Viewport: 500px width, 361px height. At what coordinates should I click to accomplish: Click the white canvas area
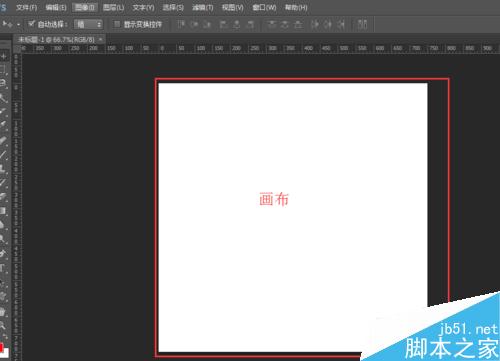point(293,217)
